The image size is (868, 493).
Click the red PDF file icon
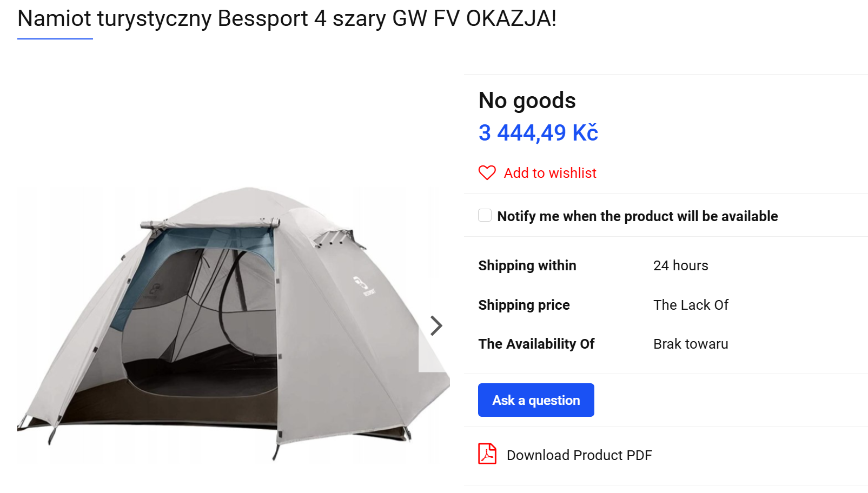tap(487, 454)
